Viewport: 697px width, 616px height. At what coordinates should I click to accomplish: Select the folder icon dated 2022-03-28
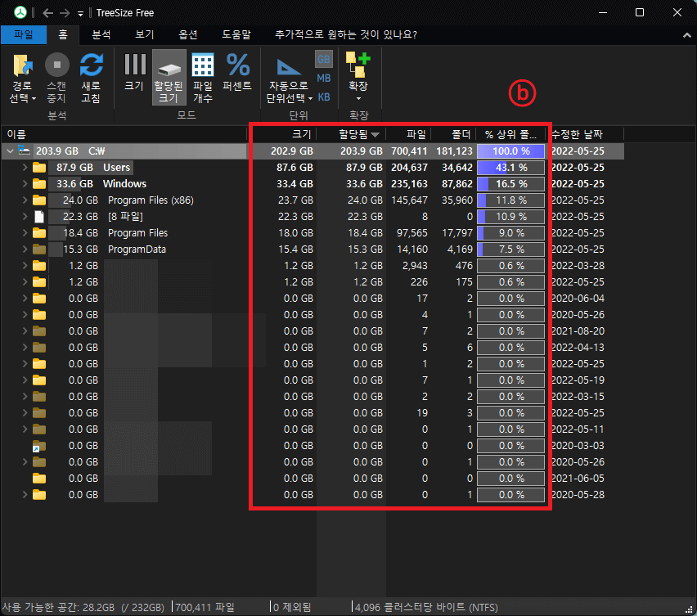[39, 266]
